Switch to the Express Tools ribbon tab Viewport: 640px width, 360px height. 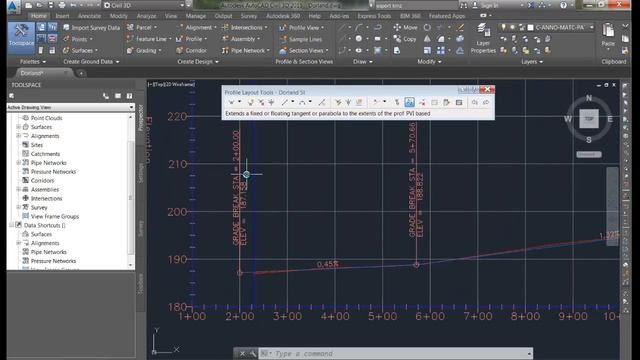[x=374, y=16]
